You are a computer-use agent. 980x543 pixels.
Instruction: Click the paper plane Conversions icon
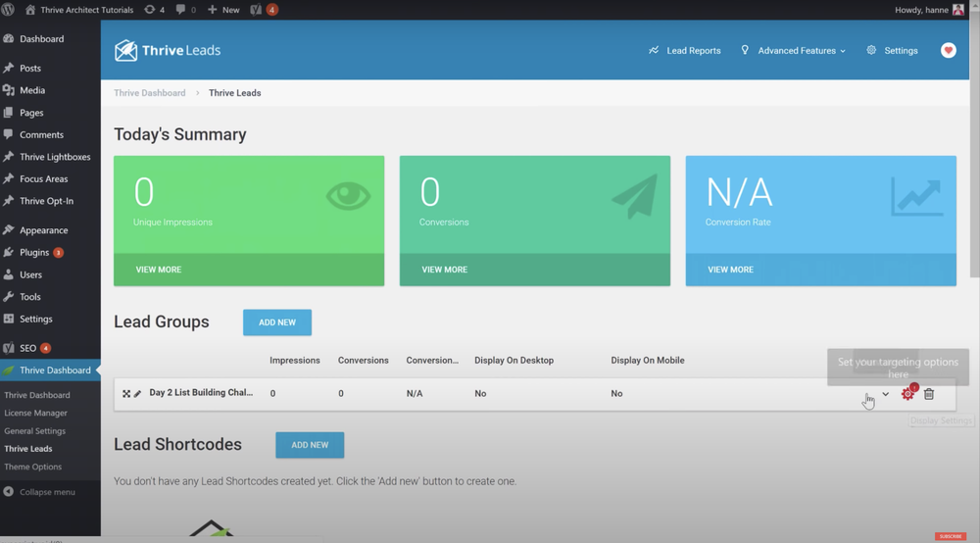[634, 196]
